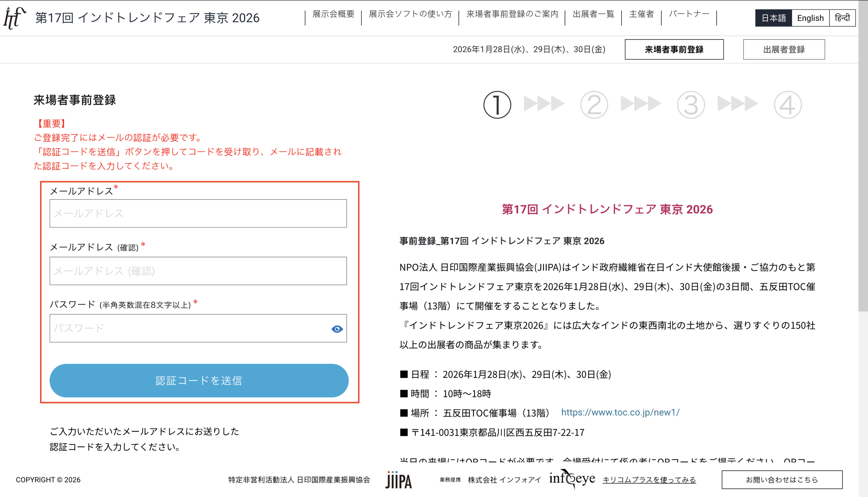Image resolution: width=868 pixels, height=497 pixels.
Task: Focus the メールアドレス input field
Action: (x=198, y=213)
